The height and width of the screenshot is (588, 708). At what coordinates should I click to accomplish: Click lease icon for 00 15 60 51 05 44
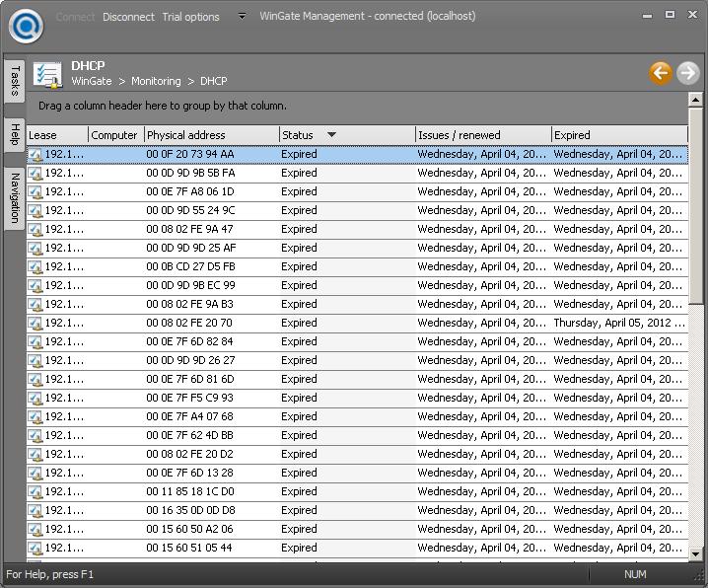pyautogui.click(x=35, y=549)
